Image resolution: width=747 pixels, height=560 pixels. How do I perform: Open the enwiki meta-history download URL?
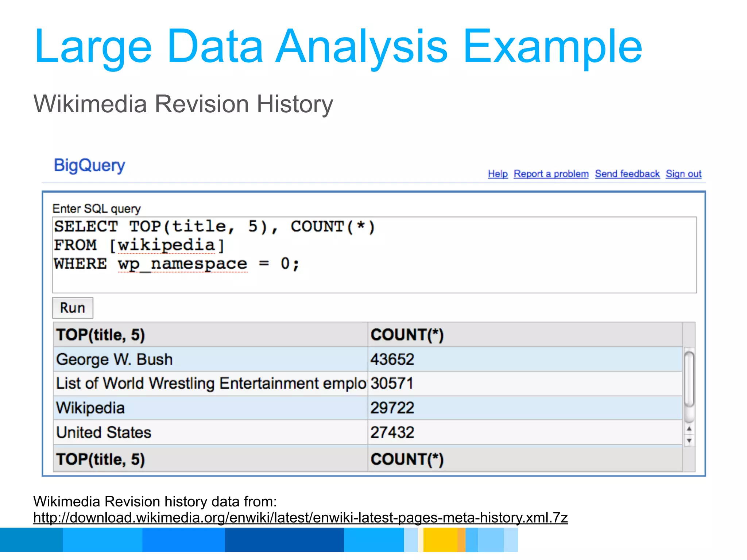pos(301,518)
